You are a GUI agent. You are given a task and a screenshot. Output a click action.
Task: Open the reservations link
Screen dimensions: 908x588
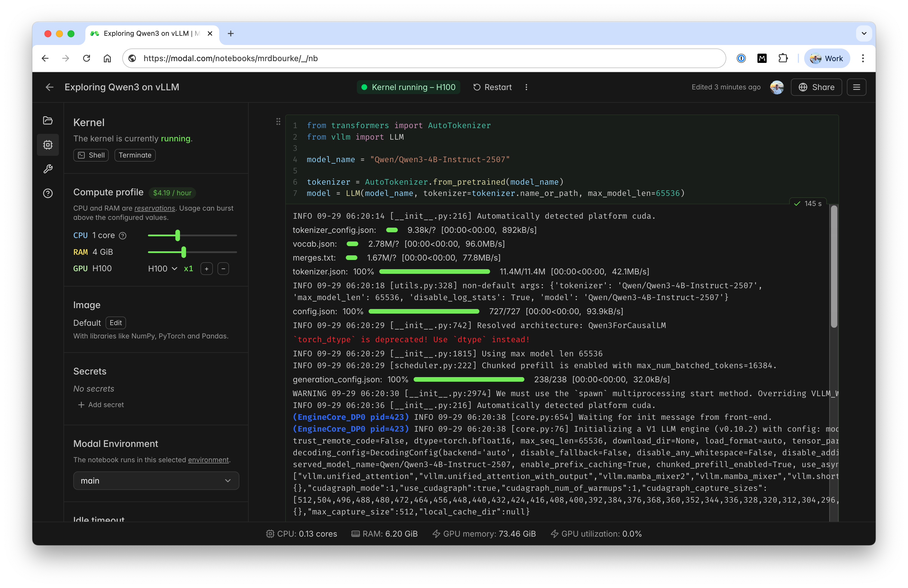(155, 208)
